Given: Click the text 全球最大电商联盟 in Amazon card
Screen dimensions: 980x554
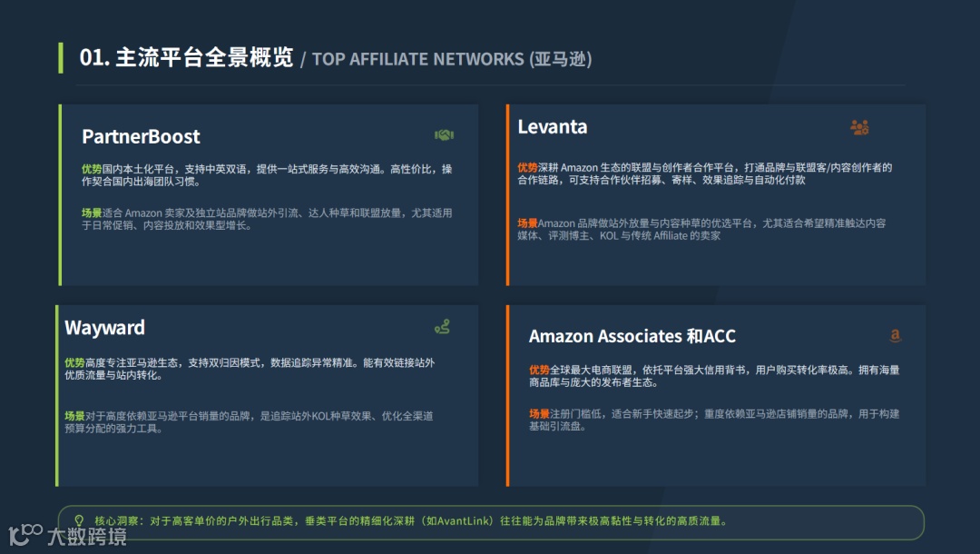Looking at the screenshot, I should coord(591,371).
